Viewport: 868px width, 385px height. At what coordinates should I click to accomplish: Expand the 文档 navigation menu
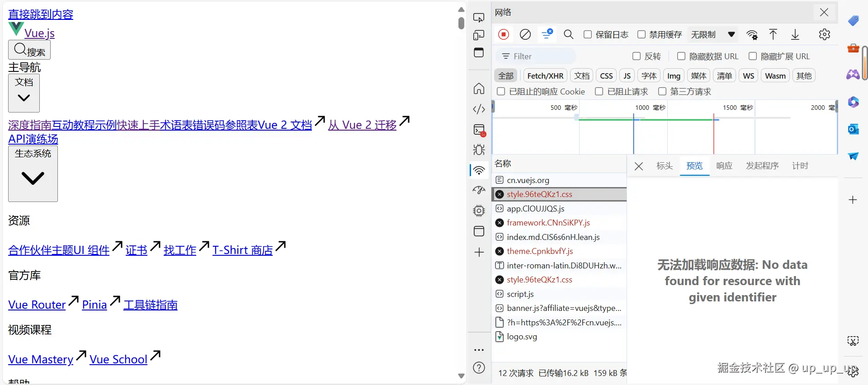pos(24,93)
